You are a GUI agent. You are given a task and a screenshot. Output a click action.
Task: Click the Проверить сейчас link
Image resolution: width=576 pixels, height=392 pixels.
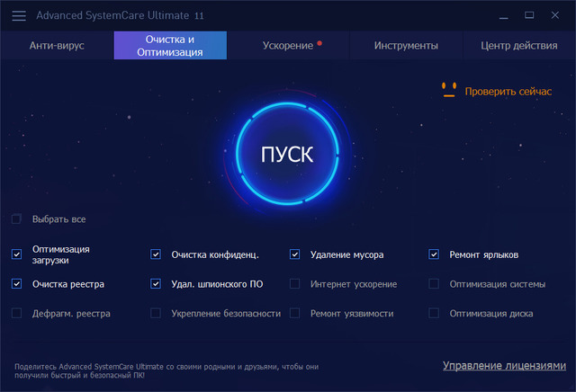508,91
